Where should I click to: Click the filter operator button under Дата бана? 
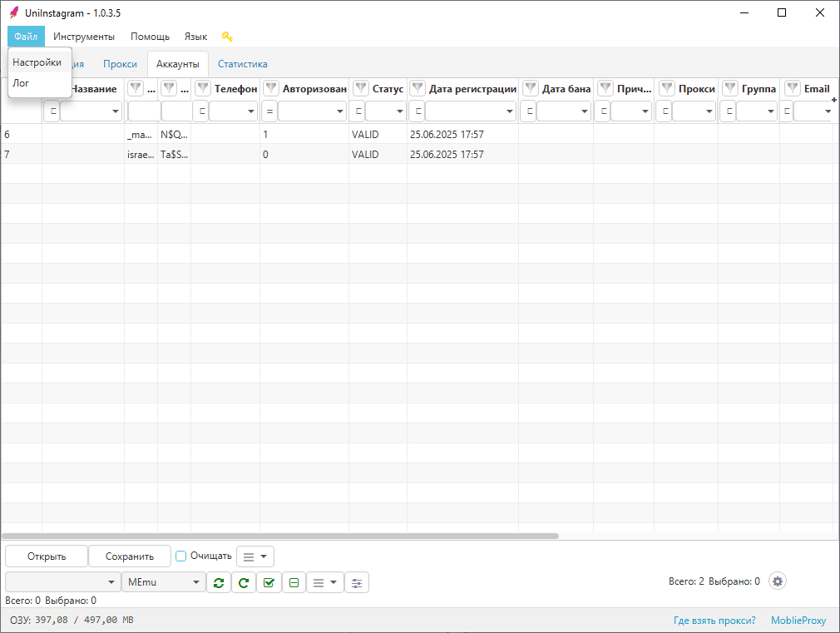click(529, 111)
